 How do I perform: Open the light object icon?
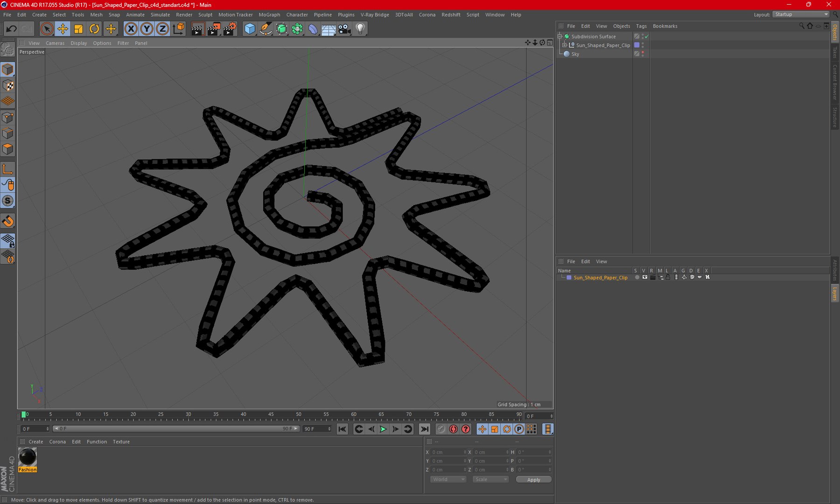[x=360, y=29]
